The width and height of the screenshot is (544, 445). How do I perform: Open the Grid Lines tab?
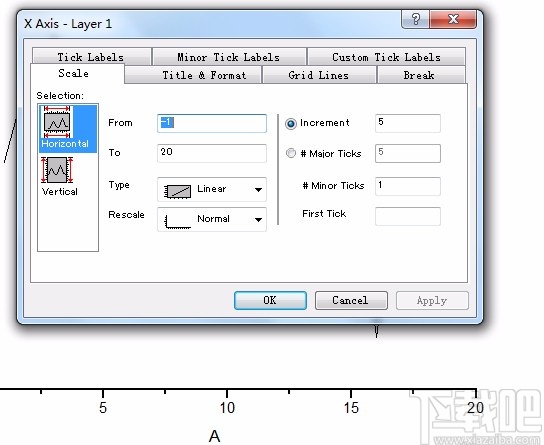[x=319, y=75]
